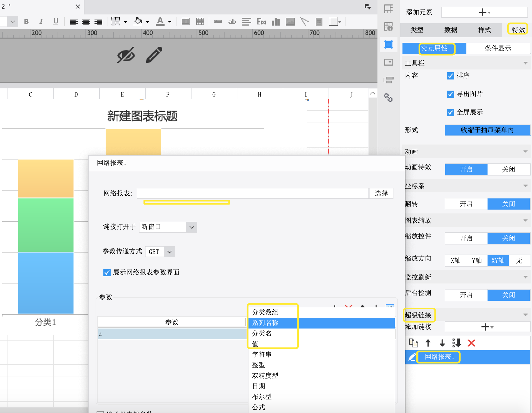532x413 pixels.
Task: Open the 添加元素 plus dropdown
Action: 484,12
